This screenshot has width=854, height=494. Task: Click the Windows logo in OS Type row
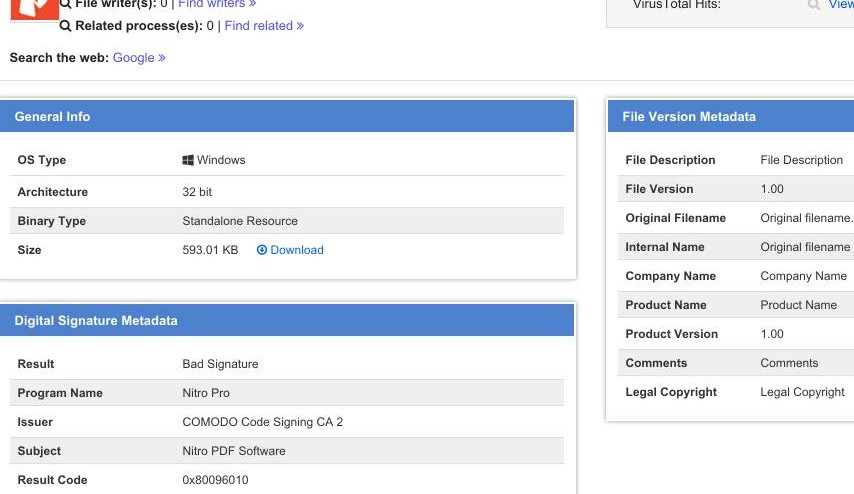pyautogui.click(x=188, y=160)
